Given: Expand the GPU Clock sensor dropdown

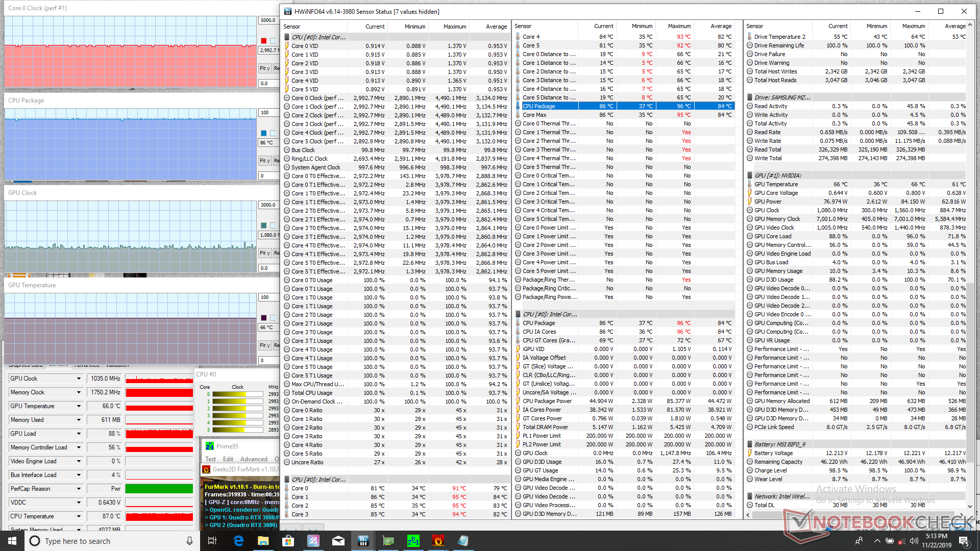Looking at the screenshot, I should pyautogui.click(x=79, y=379).
